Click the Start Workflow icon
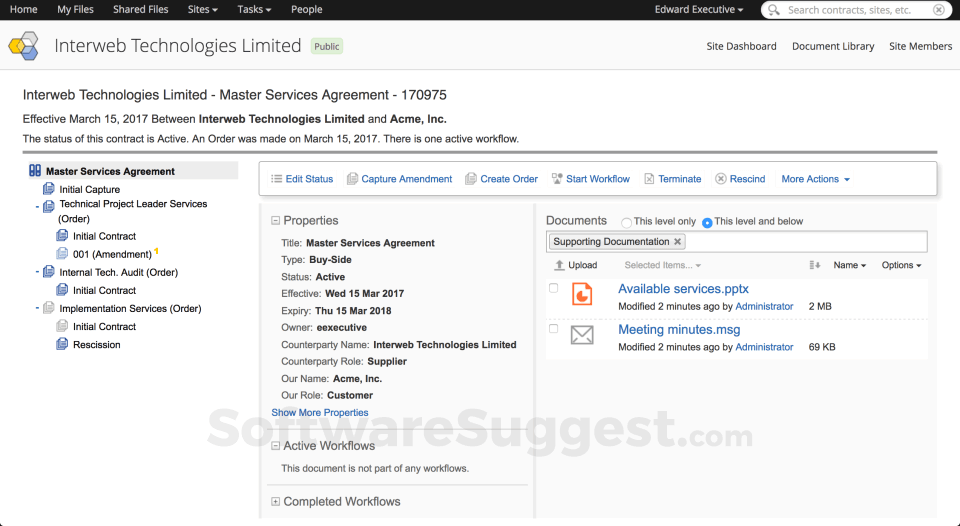Viewport: 960px width, 526px height. (x=557, y=179)
